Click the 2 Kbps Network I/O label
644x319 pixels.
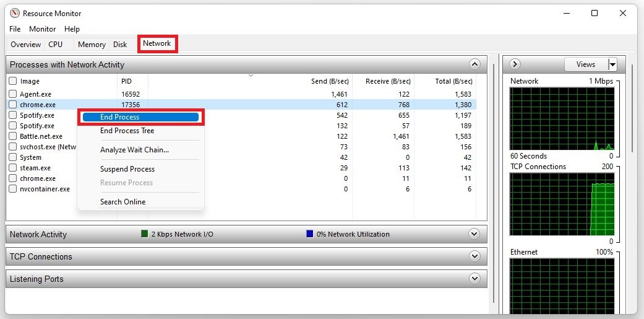[182, 234]
